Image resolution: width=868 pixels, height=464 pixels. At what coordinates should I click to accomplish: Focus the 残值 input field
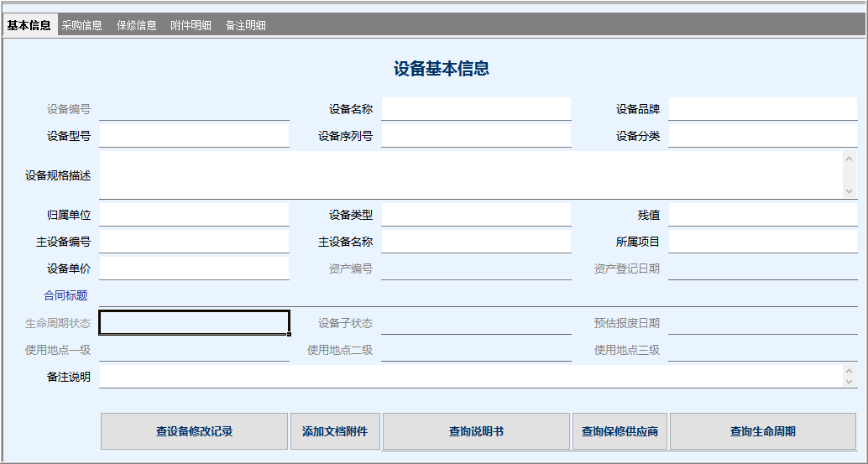pyautogui.click(x=763, y=215)
